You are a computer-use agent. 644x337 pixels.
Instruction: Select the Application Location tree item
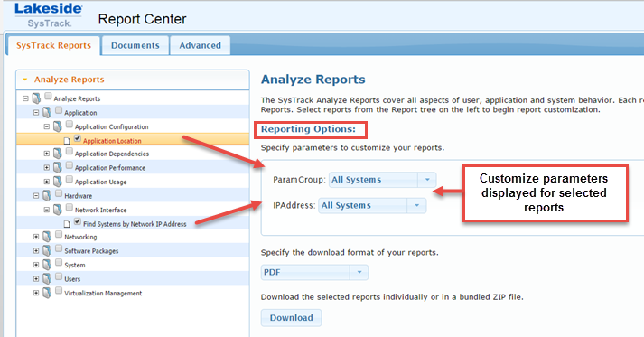[112, 141]
